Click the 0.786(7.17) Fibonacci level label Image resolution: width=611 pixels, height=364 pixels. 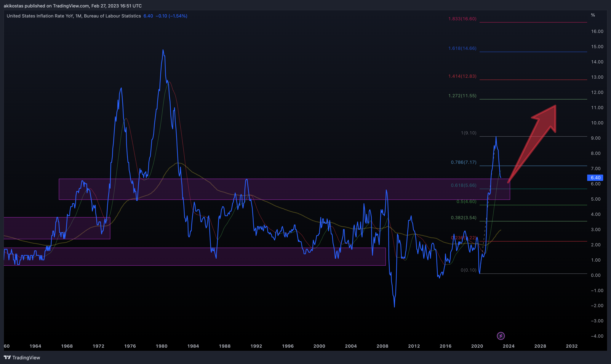coord(463,162)
